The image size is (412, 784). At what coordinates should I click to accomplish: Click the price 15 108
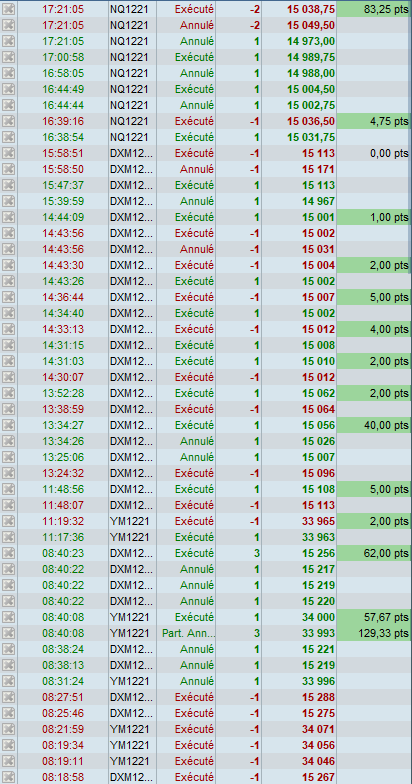tap(318, 489)
